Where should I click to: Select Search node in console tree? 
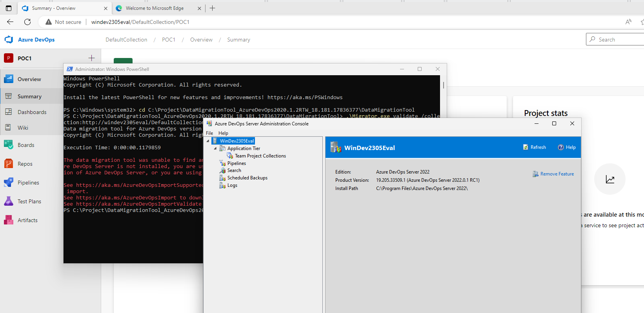coord(234,170)
